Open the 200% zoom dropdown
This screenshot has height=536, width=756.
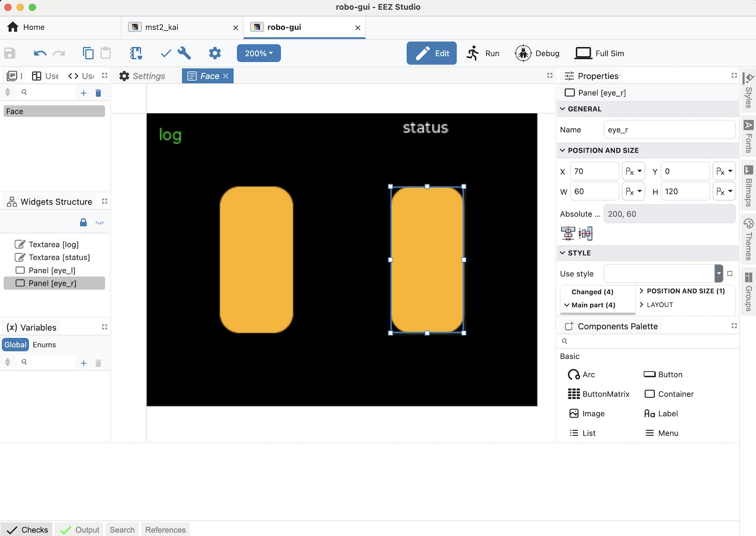259,53
